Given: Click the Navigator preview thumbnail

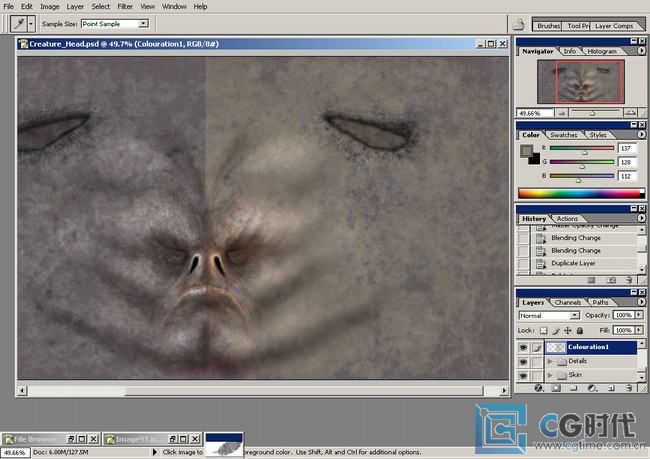Looking at the screenshot, I should 581,82.
